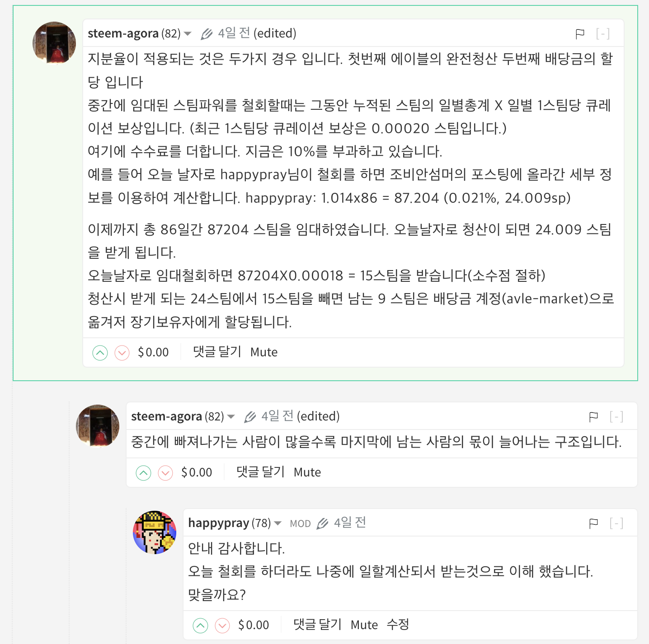Mute the second steem-agora reply
The height and width of the screenshot is (644, 649).
[x=307, y=472]
